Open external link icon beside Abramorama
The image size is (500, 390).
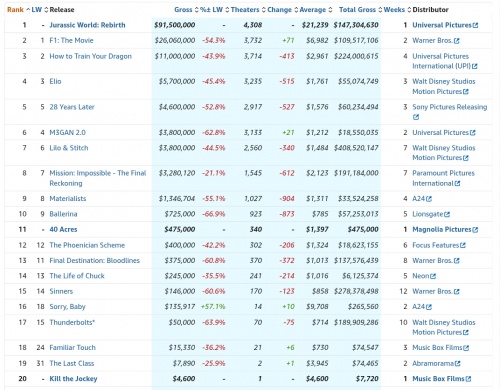[x=457, y=364]
